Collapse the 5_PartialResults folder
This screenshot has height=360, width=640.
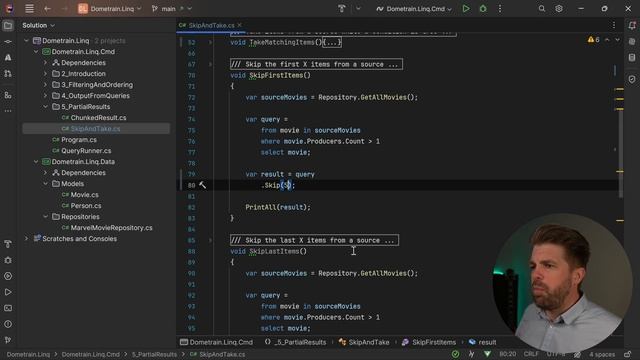[45, 107]
